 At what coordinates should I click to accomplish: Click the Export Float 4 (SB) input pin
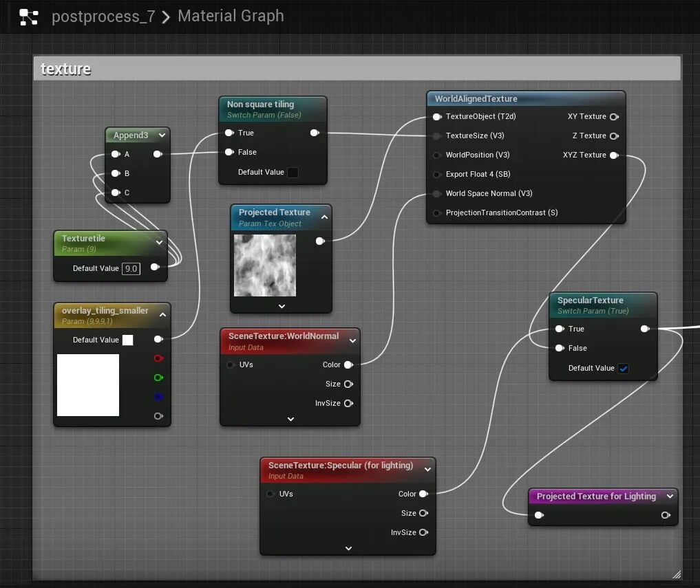click(437, 175)
